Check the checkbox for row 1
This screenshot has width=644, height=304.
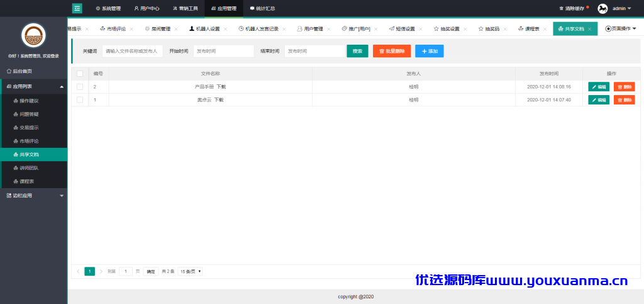pos(80,100)
